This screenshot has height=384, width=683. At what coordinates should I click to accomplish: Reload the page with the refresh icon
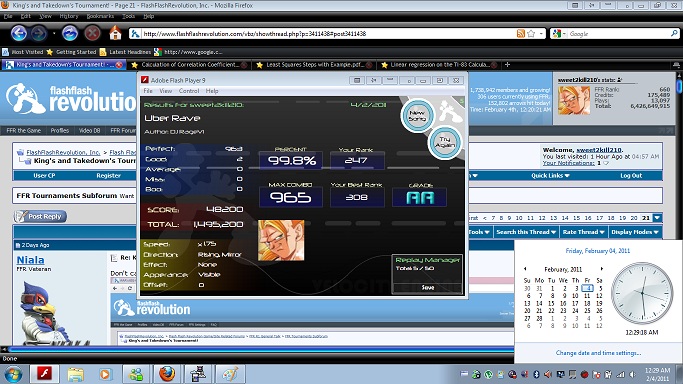pyautogui.click(x=70, y=34)
